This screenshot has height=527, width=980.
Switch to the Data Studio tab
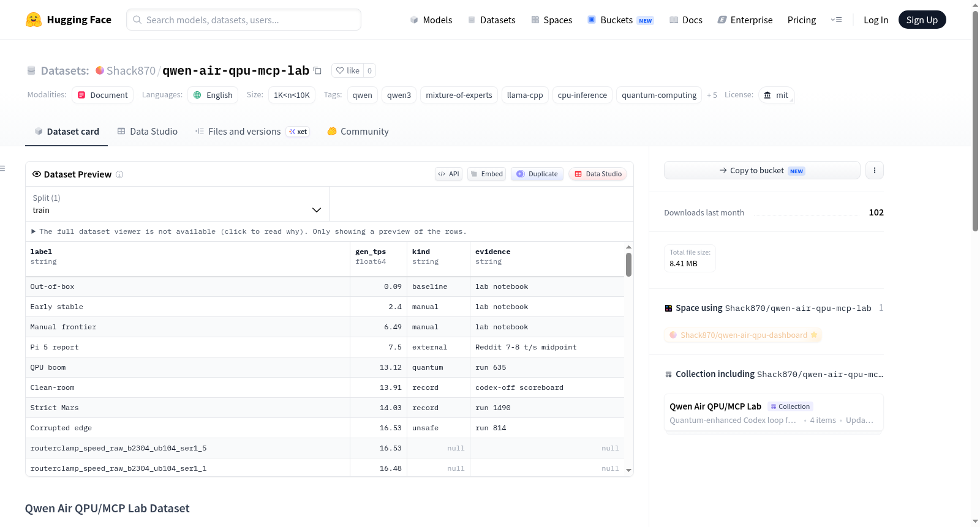148,132
